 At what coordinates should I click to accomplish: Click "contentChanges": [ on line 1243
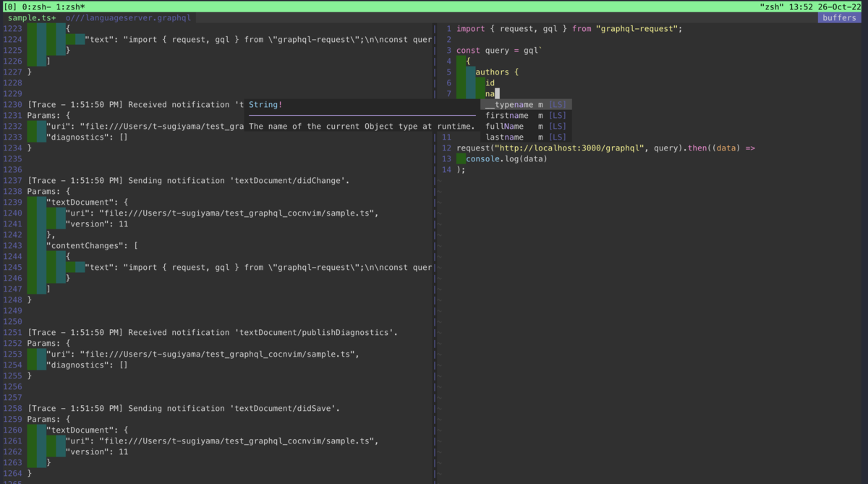pos(92,246)
